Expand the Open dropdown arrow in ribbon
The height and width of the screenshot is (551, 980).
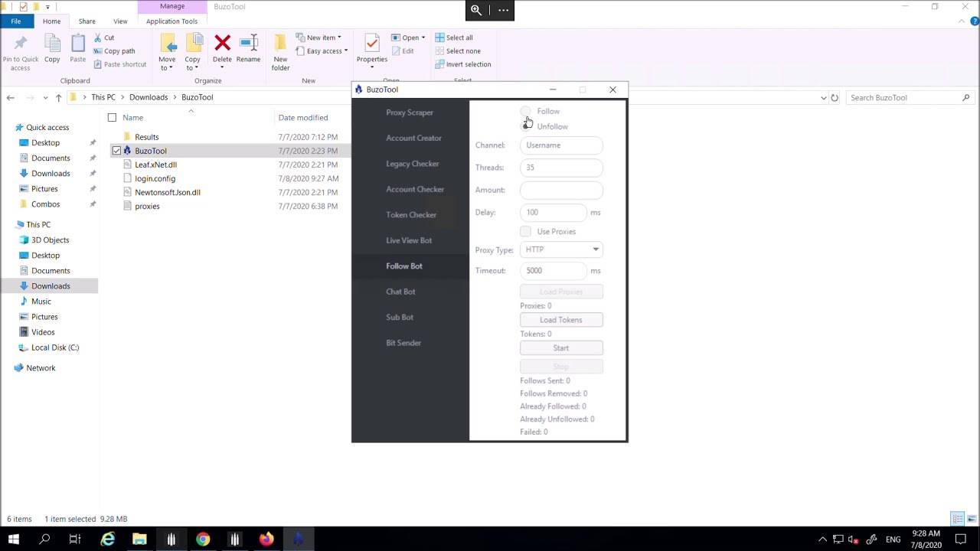[423, 37]
